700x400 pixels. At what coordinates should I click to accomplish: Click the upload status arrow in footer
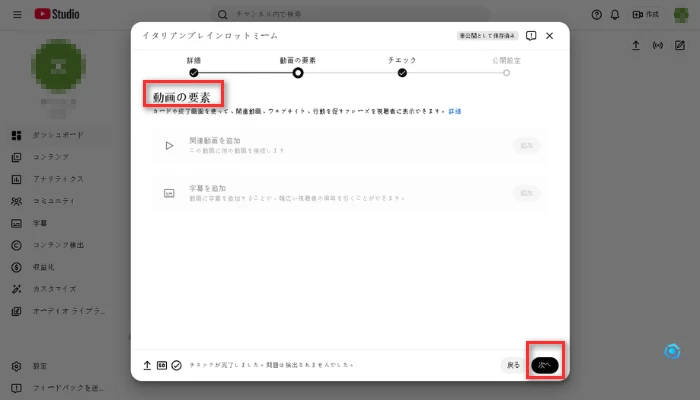[x=147, y=365]
